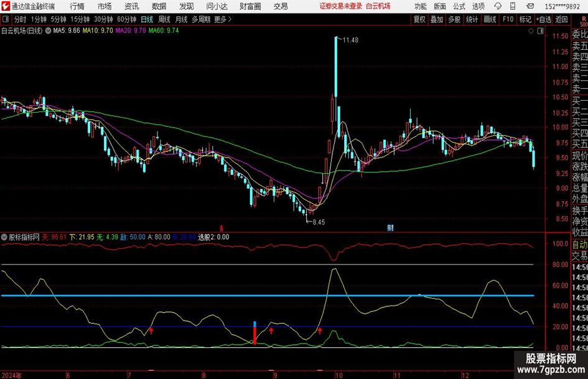Click the 叠加 overlay button
Image resolution: width=588 pixels, height=379 pixels.
click(x=437, y=19)
